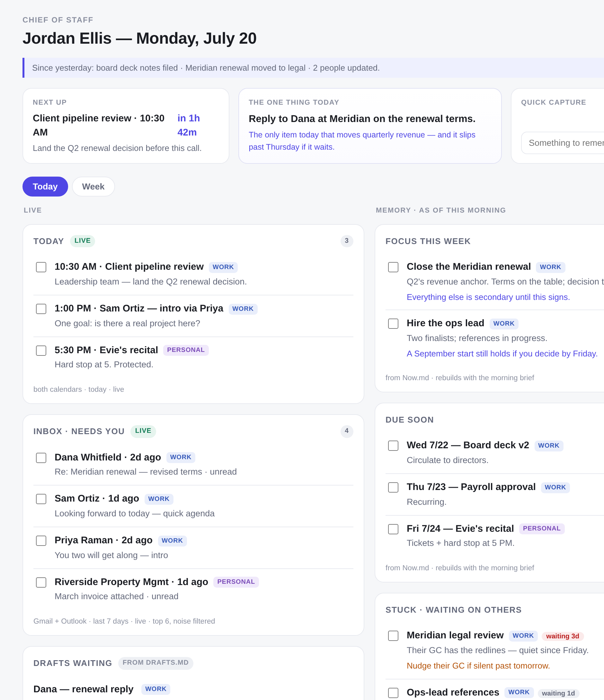Click the PERSONAL tag on Fri 7/24 Evie's recital
Screen dimensions: 604x700
click(541, 529)
